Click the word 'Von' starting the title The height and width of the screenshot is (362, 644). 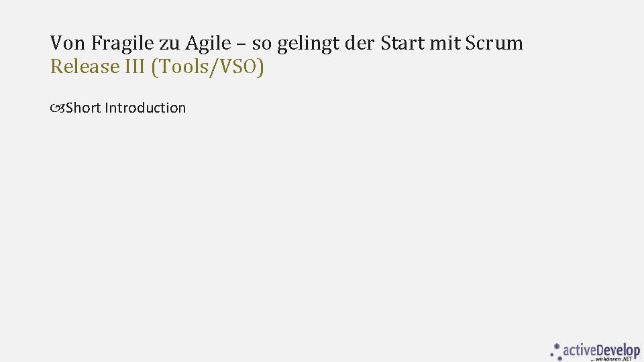click(x=68, y=43)
